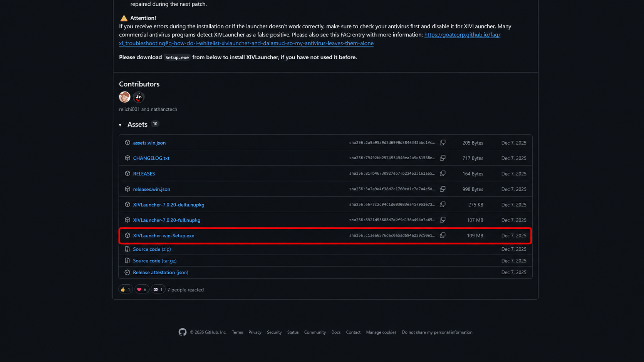
Task: Click package icon beside XIVLauncher-7.0.20-full.nupkg
Action: pos(127,220)
